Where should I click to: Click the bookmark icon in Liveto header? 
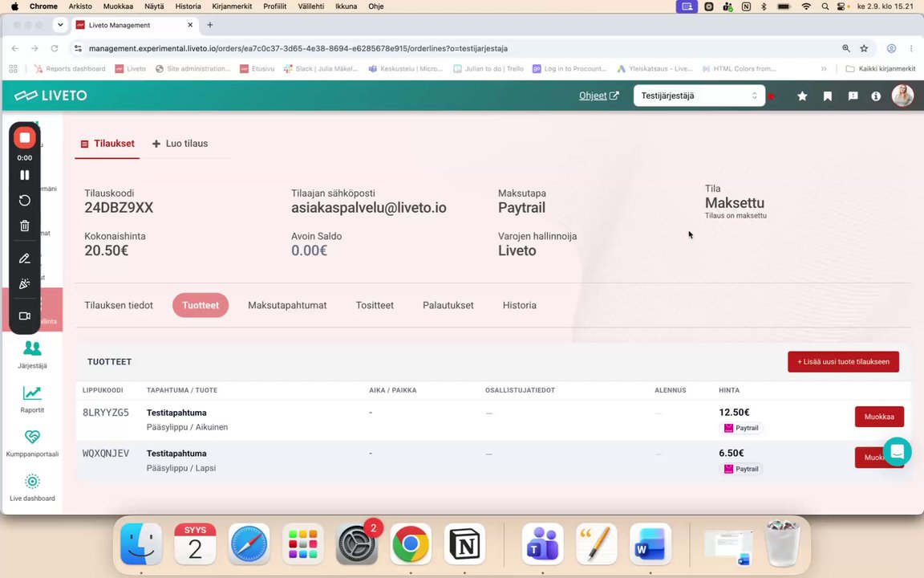[x=828, y=96]
